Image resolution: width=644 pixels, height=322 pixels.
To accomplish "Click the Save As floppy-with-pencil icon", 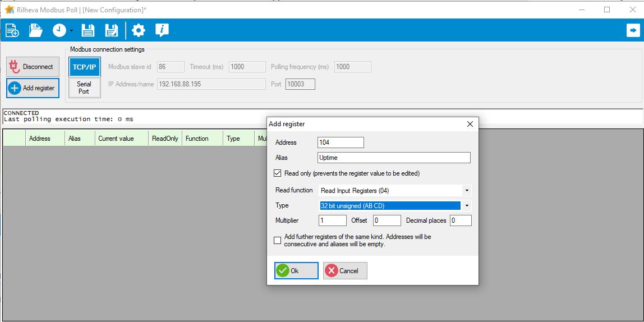I will (x=112, y=30).
